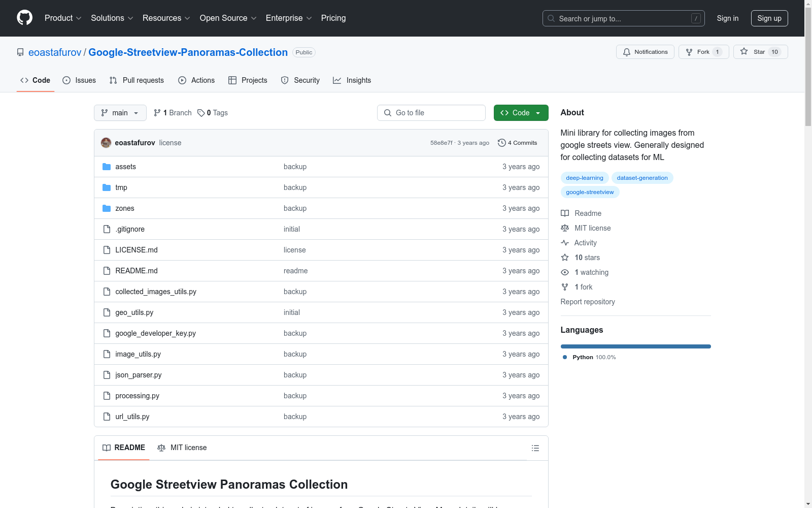This screenshot has width=812, height=508.
Task: Focus the Go to file field
Action: coord(431,113)
